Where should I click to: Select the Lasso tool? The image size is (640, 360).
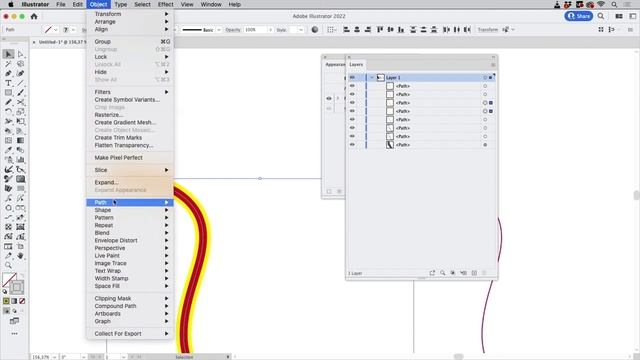coord(20,64)
